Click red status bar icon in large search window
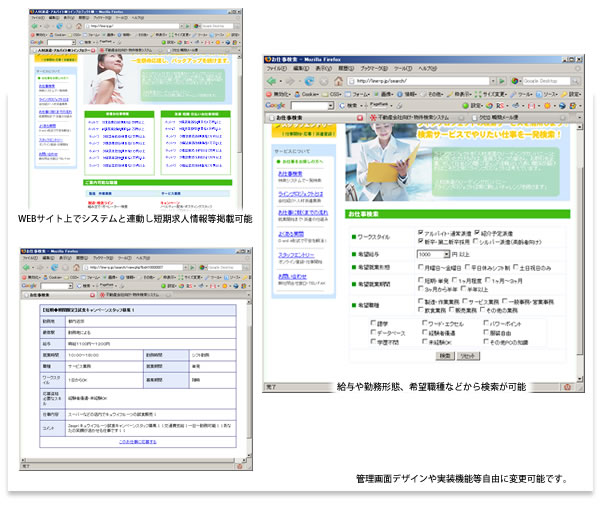Viewport: 601px width, 507px height. [x=567, y=387]
